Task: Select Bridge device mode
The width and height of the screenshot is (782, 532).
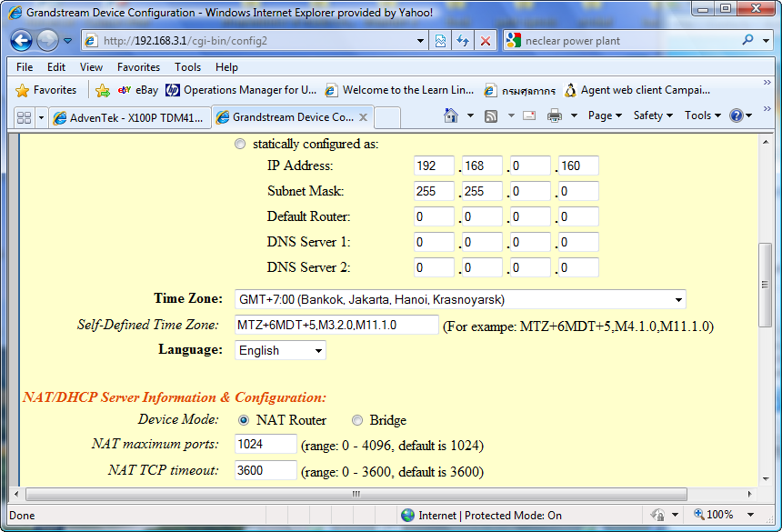Action: (x=357, y=420)
